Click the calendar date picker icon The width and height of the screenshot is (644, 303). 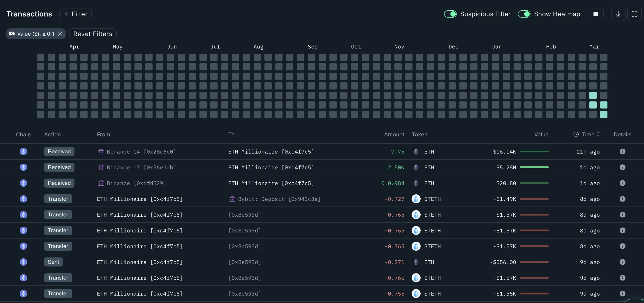point(595,14)
